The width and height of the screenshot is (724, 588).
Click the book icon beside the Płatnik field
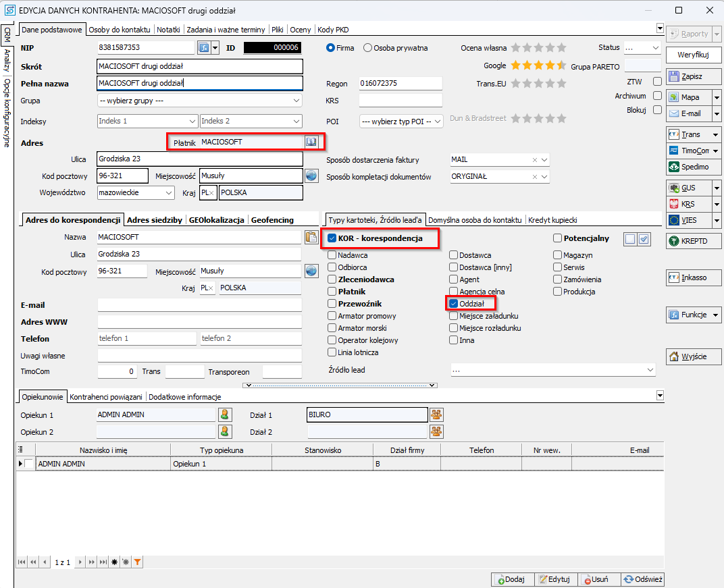311,142
